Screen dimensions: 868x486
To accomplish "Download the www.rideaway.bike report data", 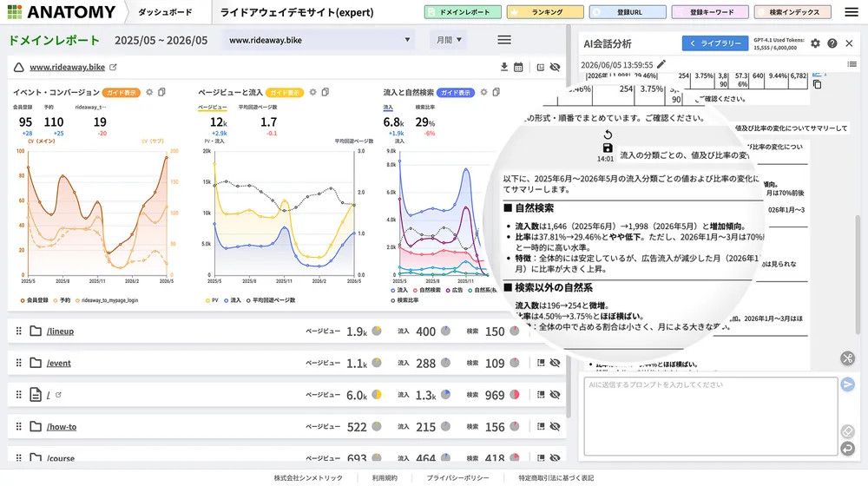I will [503, 67].
